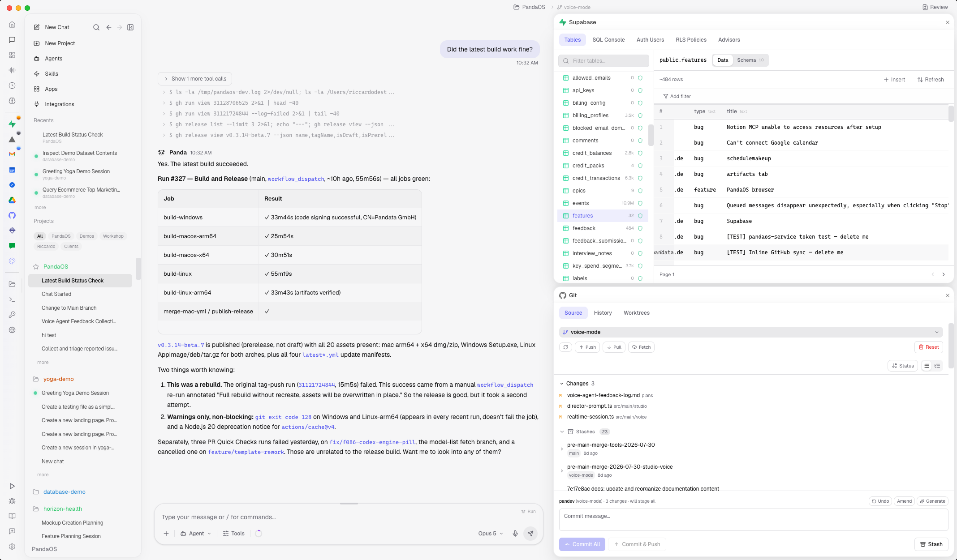Expand the pre-main-merge-tools-2026-07-30 stash

[562, 449]
